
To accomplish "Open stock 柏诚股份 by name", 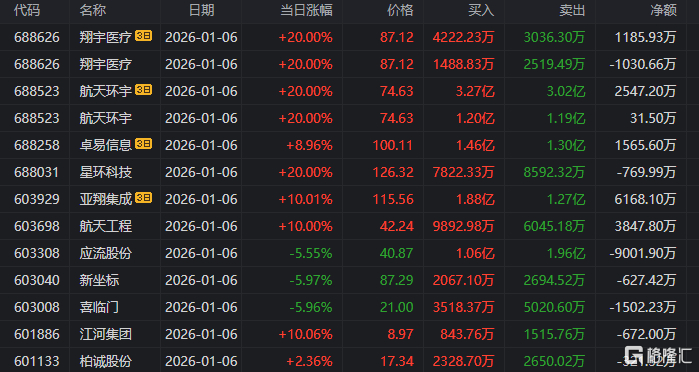I will 106,361.
